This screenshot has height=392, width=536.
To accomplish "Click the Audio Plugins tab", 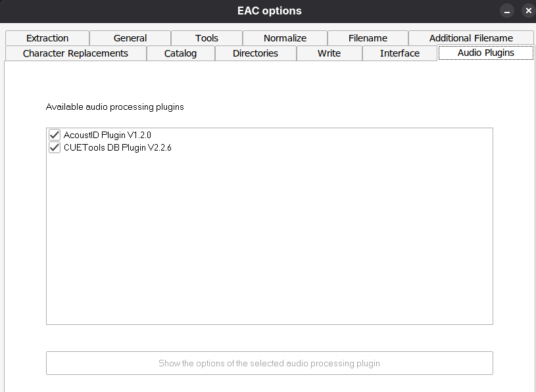I will tap(485, 53).
